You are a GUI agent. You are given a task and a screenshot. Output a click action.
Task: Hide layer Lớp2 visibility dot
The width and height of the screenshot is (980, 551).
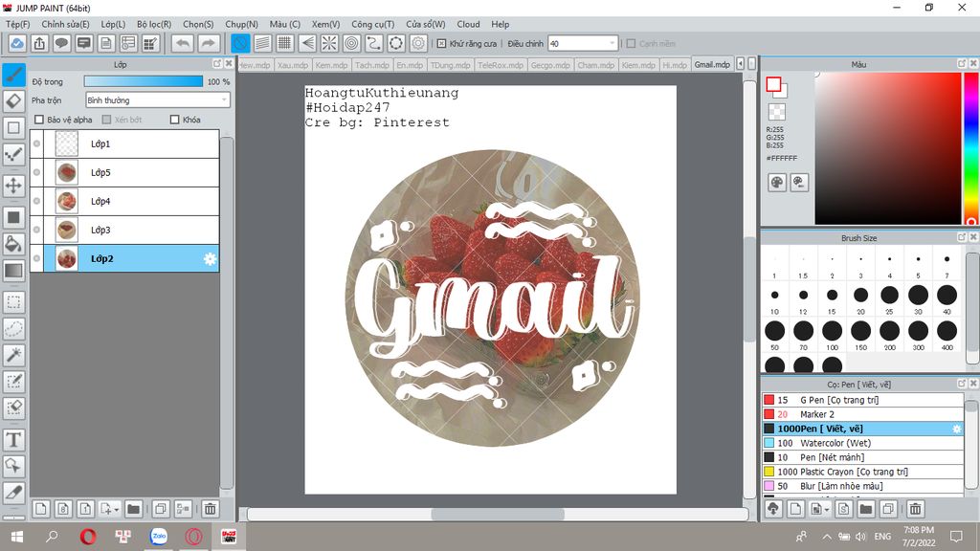37,258
